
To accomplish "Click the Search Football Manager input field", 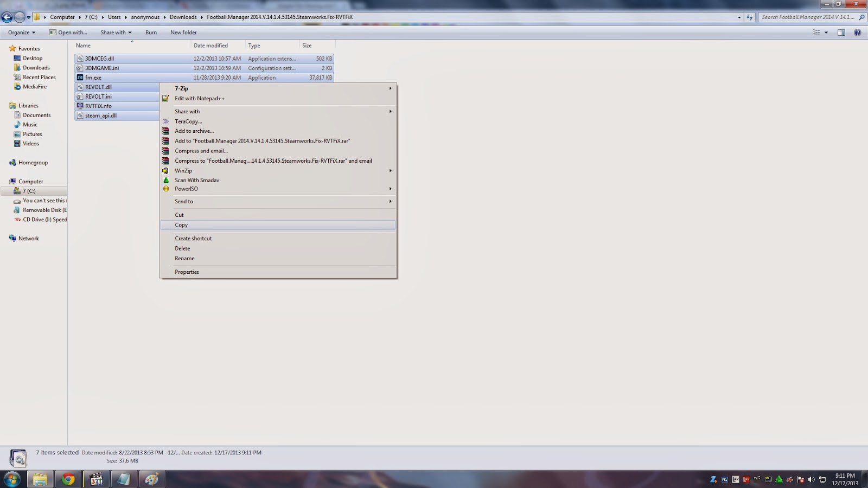I will [x=808, y=17].
